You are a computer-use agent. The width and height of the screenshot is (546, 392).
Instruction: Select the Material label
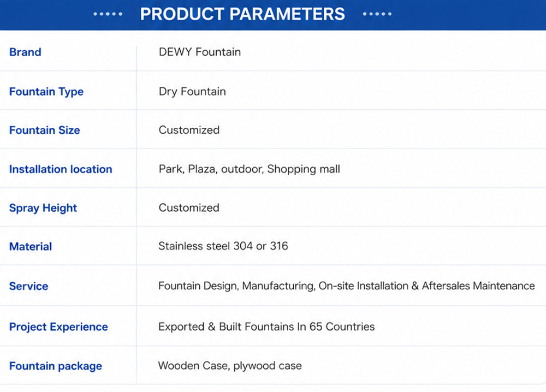31,246
